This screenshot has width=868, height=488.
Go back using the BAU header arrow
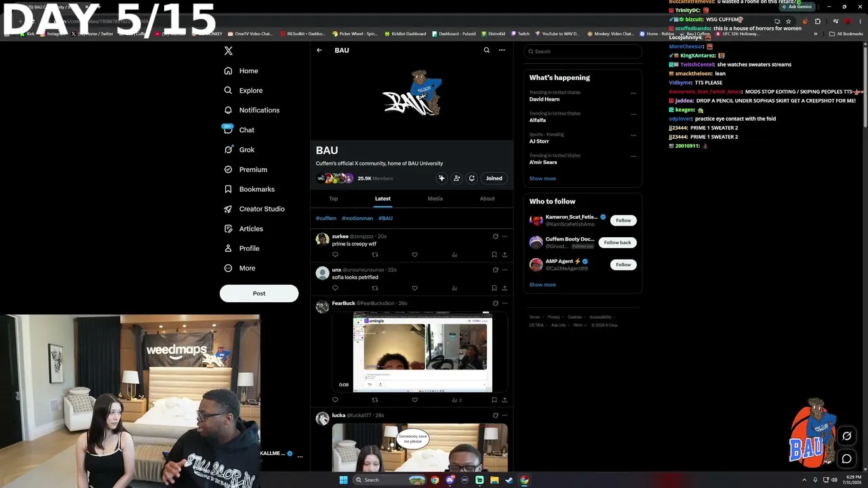[319, 50]
